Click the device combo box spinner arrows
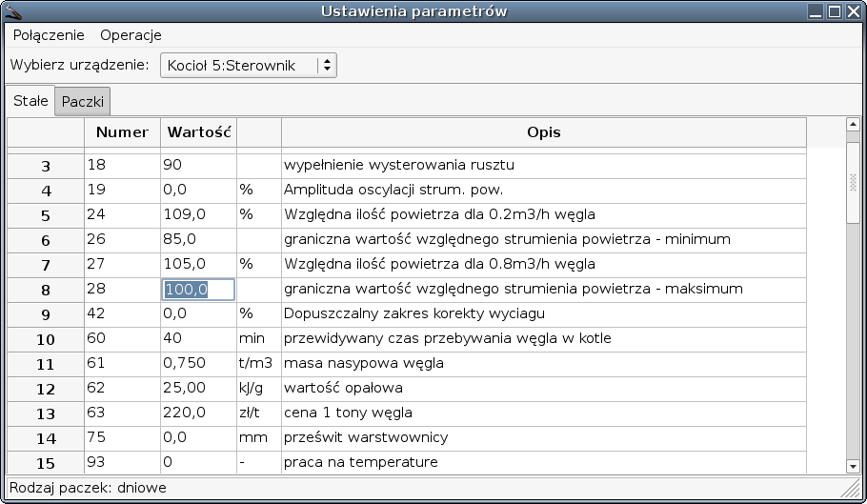Screen dimensions: 867x504 (327, 65)
